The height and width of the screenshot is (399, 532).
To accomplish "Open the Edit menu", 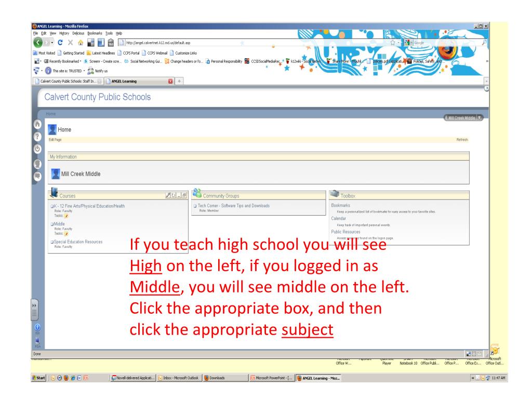I will pos(44,33).
